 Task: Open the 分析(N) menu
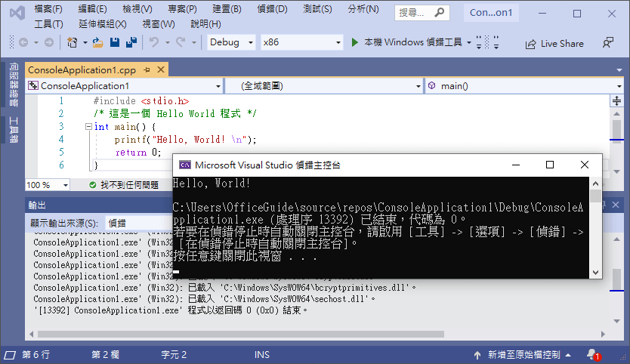[363, 9]
